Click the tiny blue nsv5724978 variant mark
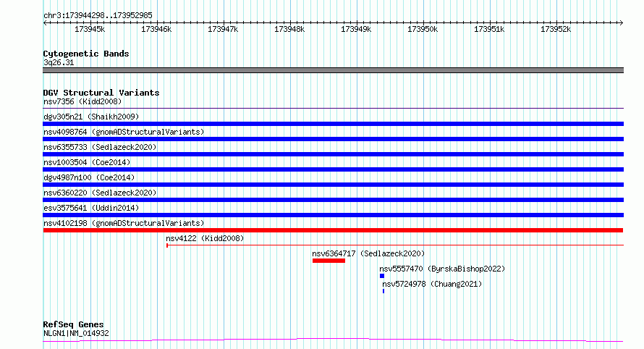 click(x=384, y=291)
